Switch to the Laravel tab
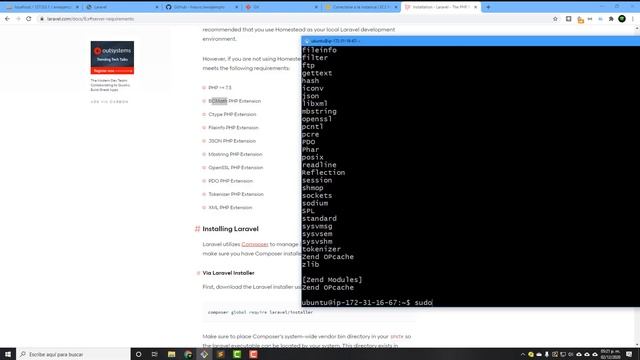 click(121, 7)
